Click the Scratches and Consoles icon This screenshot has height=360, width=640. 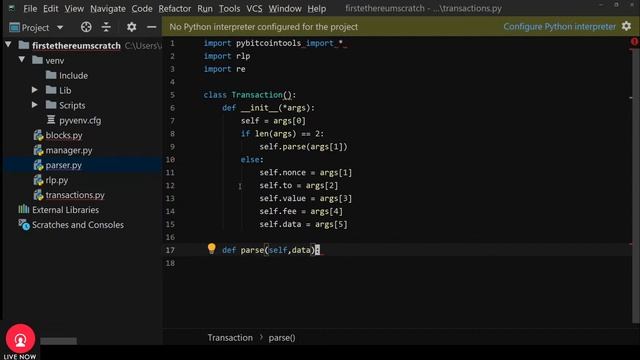24,224
